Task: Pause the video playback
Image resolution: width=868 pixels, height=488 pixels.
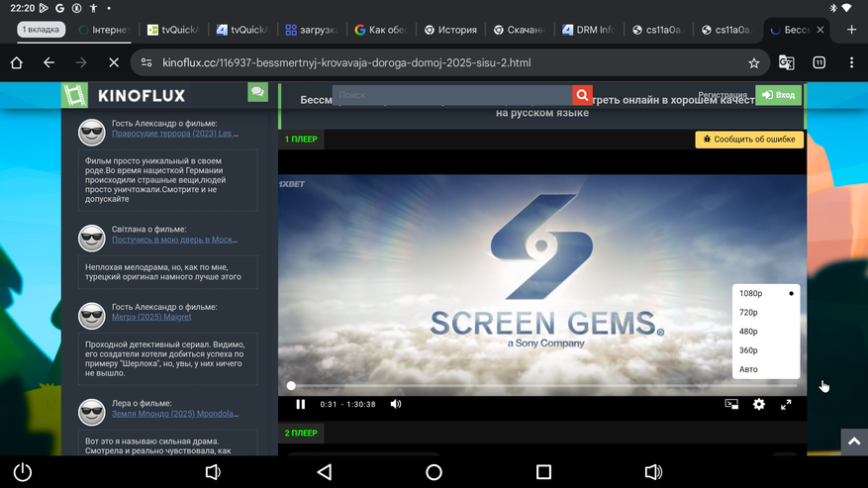Action: coord(301,405)
